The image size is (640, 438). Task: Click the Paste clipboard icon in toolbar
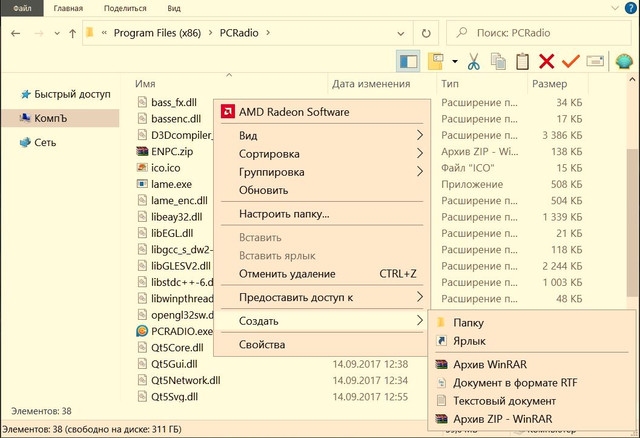point(522,62)
